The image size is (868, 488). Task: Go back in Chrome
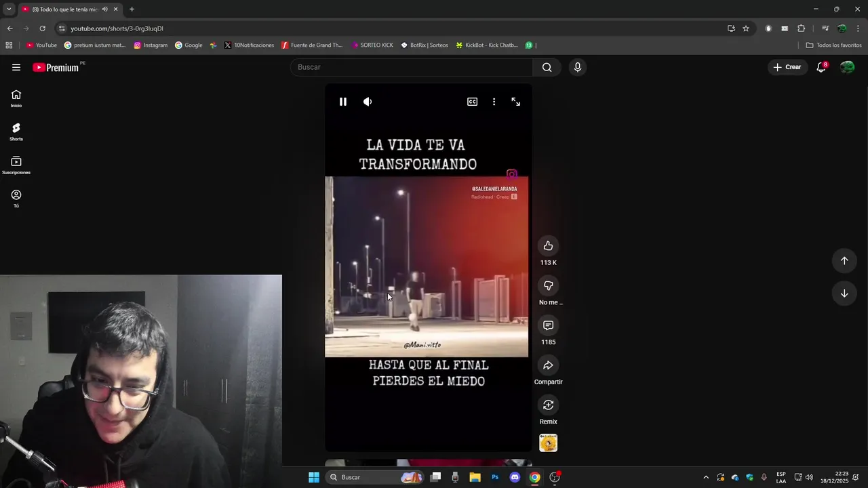click(x=9, y=28)
